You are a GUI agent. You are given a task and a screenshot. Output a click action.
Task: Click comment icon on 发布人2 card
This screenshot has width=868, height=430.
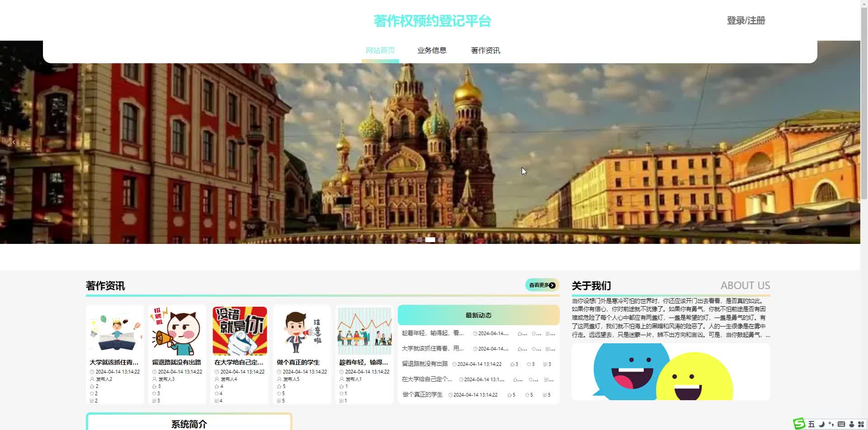pyautogui.click(x=92, y=401)
